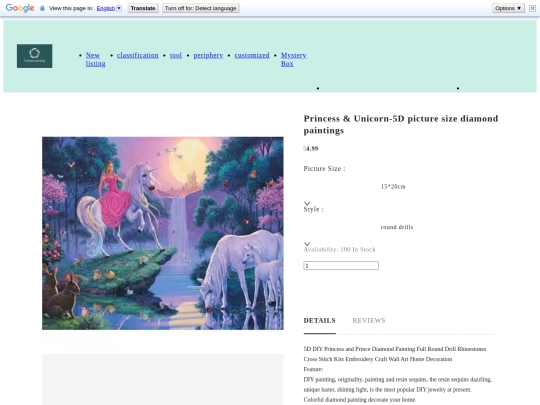Open the classification menu link
540x405 pixels.
(x=138, y=55)
